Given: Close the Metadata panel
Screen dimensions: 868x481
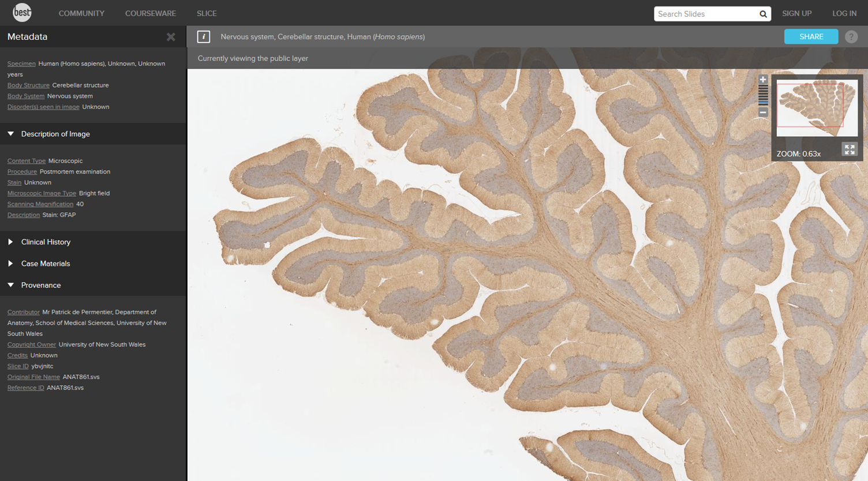Looking at the screenshot, I should [x=171, y=37].
